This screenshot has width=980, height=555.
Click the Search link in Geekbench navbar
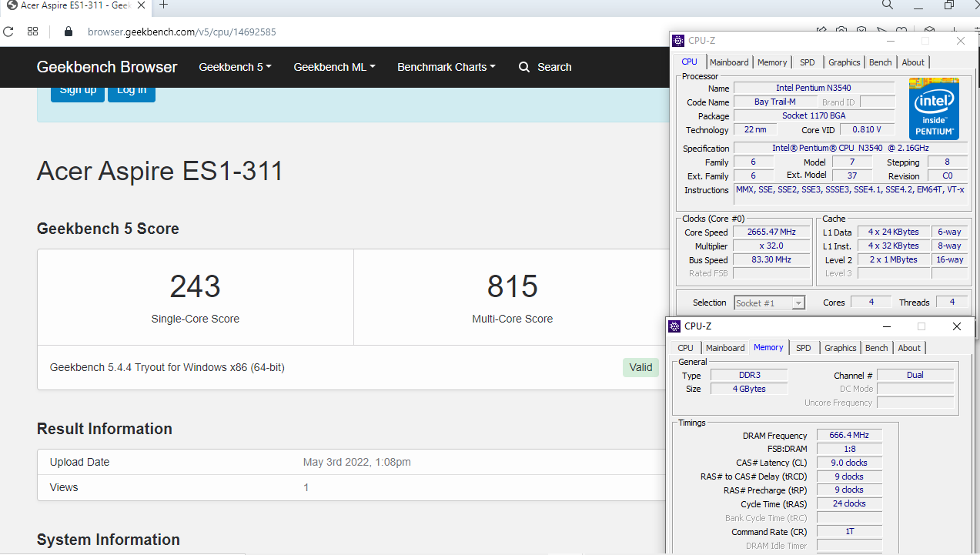554,67
